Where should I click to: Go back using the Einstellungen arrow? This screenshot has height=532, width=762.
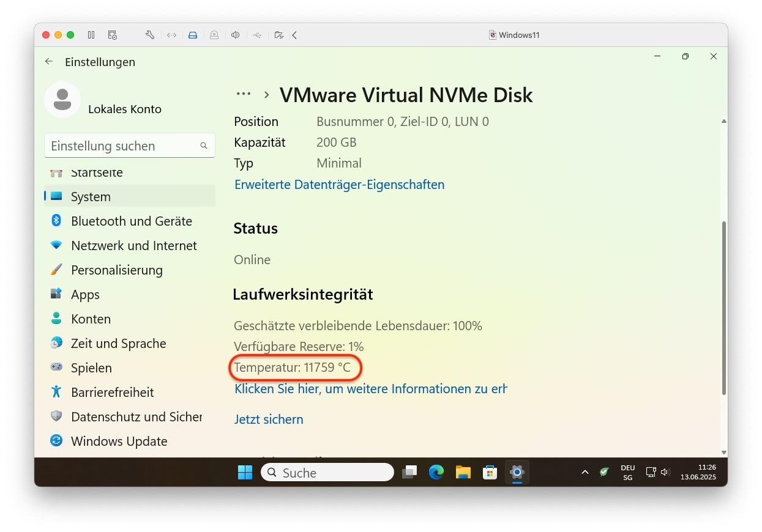coord(49,62)
